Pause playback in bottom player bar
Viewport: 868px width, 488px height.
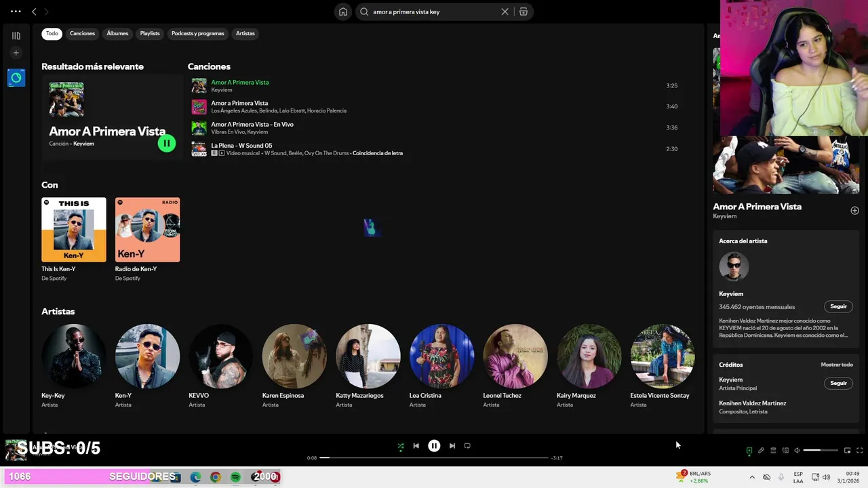(x=434, y=445)
